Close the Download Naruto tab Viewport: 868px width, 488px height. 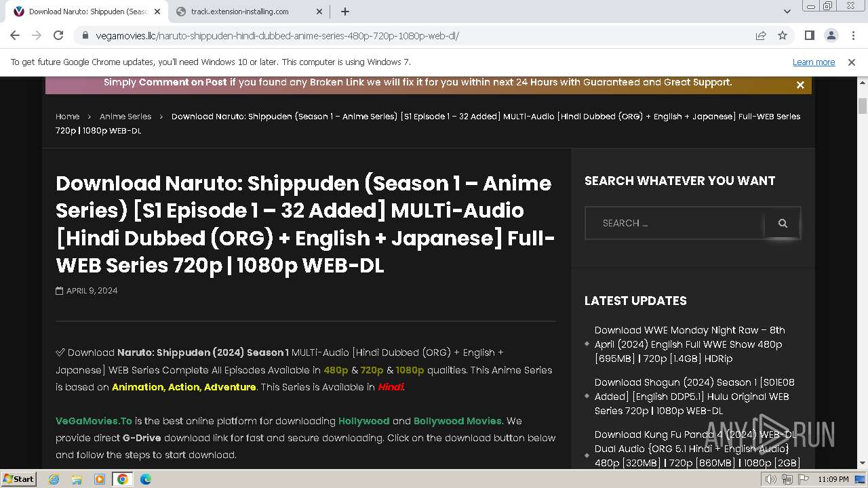(157, 12)
